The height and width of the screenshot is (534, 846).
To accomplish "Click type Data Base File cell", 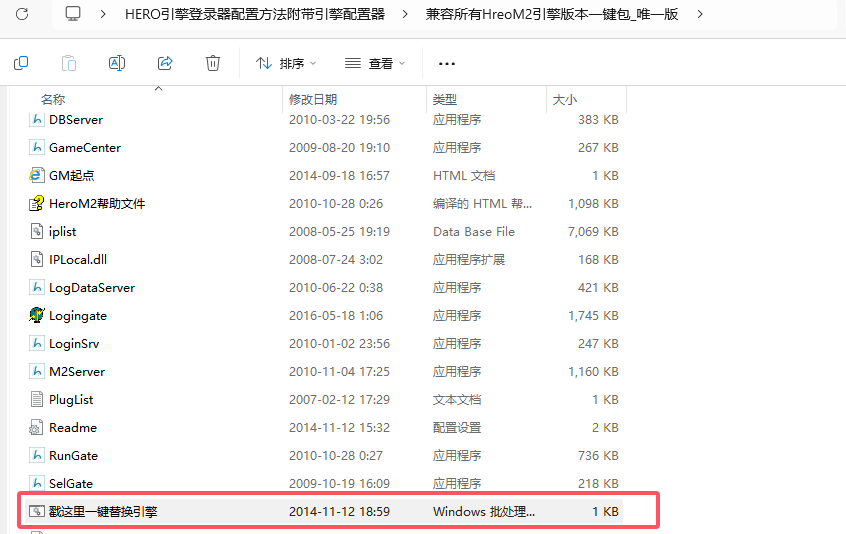I will pyautogui.click(x=474, y=232).
